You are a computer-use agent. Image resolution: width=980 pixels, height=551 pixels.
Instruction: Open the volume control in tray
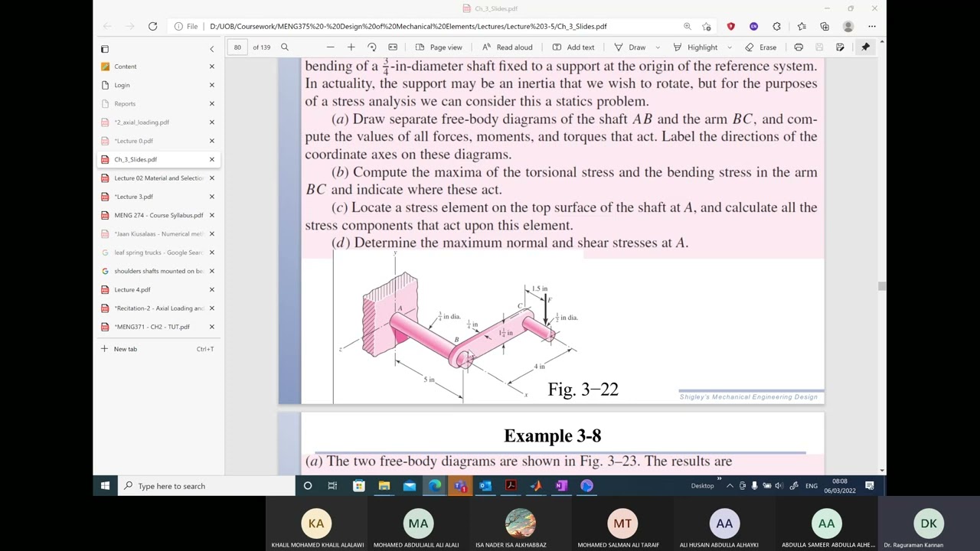pyautogui.click(x=779, y=486)
